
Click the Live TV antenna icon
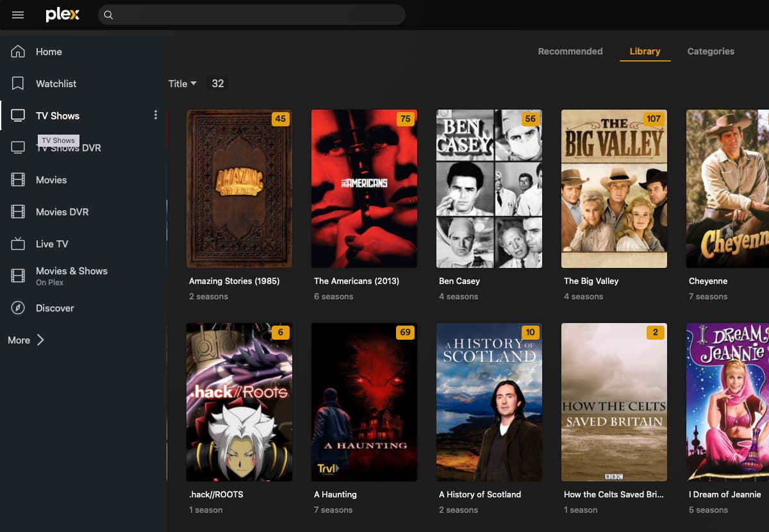click(x=18, y=244)
